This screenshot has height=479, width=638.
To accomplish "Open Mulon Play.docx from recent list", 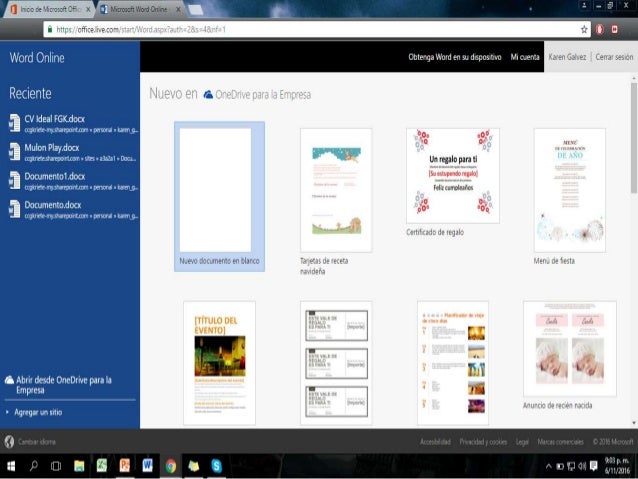I will (73, 152).
